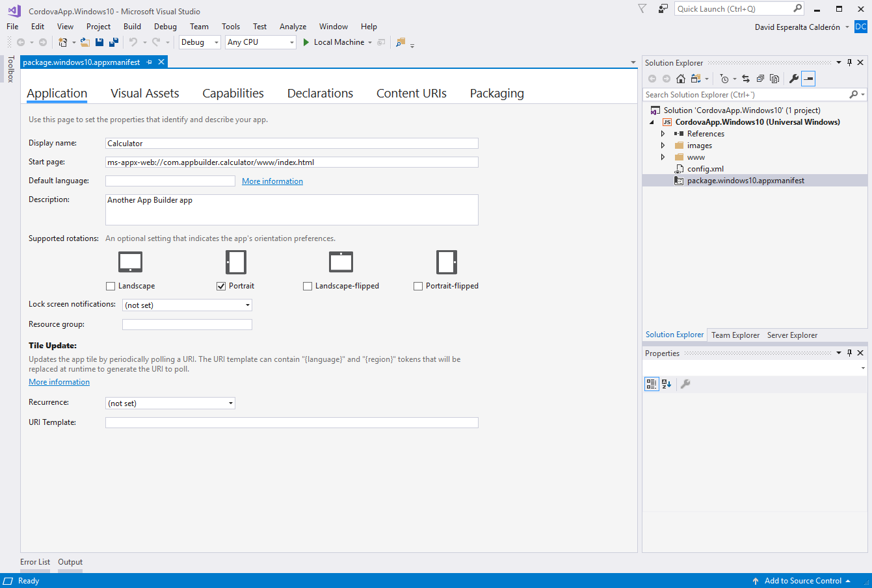The image size is (872, 588).
Task: Follow More information link beside Default language
Action: coord(272,181)
